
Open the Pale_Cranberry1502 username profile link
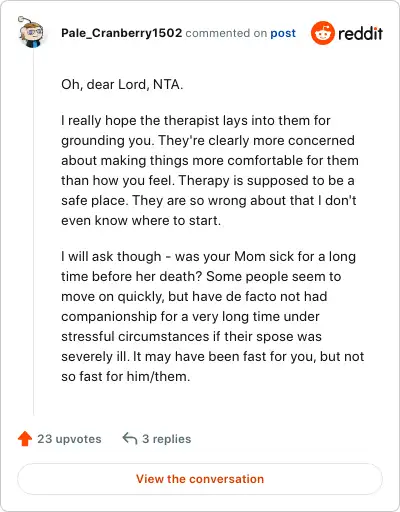pyautogui.click(x=122, y=33)
